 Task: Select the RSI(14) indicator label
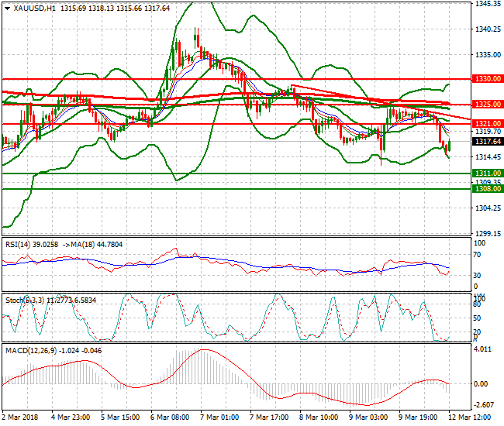(17, 244)
